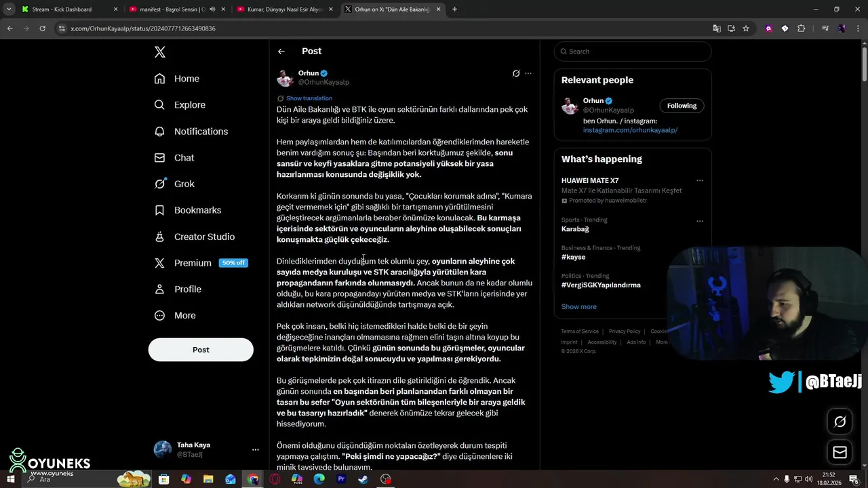Open Orhun's avatar on the post
The width and height of the screenshot is (868, 488).
[285, 78]
